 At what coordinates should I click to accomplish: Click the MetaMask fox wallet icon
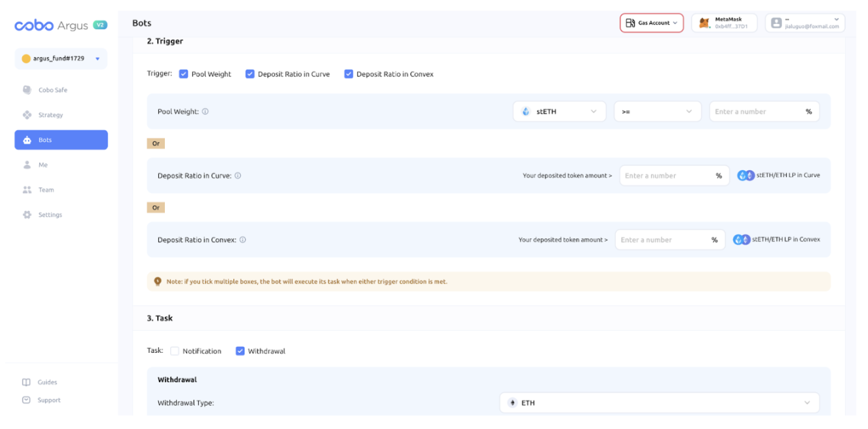(704, 23)
